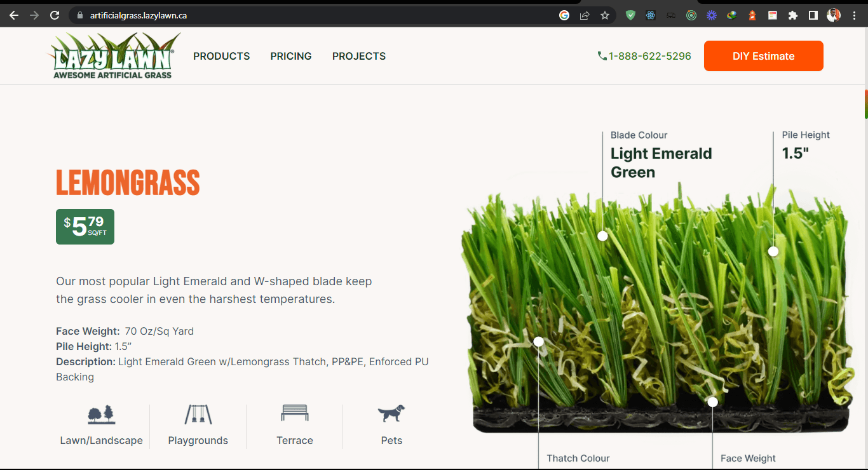Screen dimensions: 868x470
Task: Open the green concentric circle extension
Action: (691, 15)
